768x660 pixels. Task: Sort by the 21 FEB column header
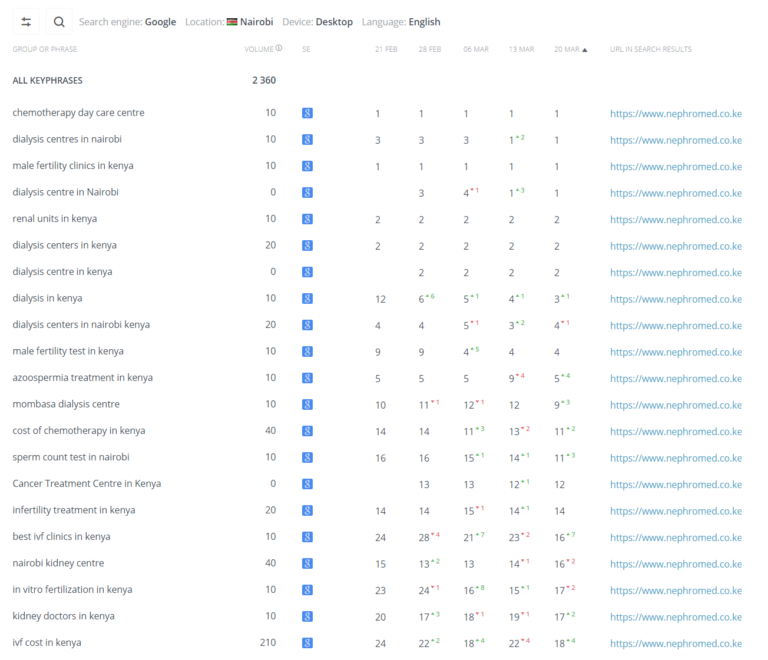coord(386,49)
